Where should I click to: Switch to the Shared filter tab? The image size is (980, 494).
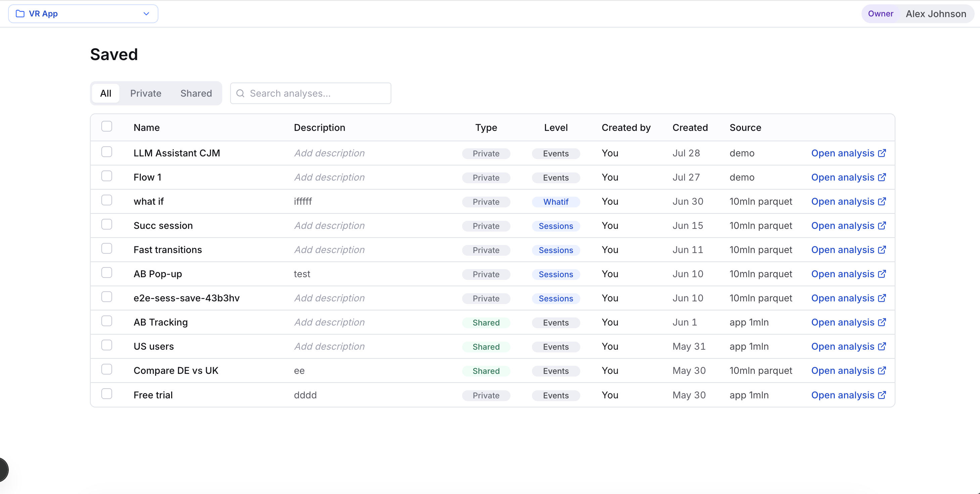[x=196, y=93]
